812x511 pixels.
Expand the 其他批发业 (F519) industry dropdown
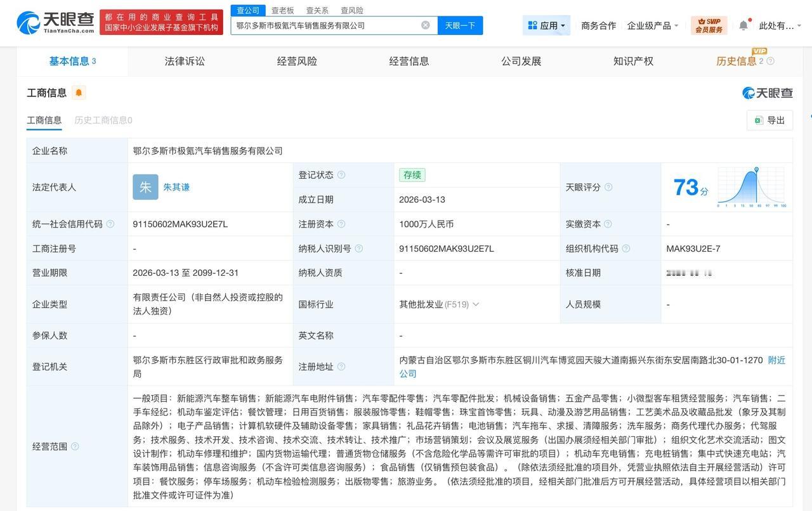(x=475, y=304)
